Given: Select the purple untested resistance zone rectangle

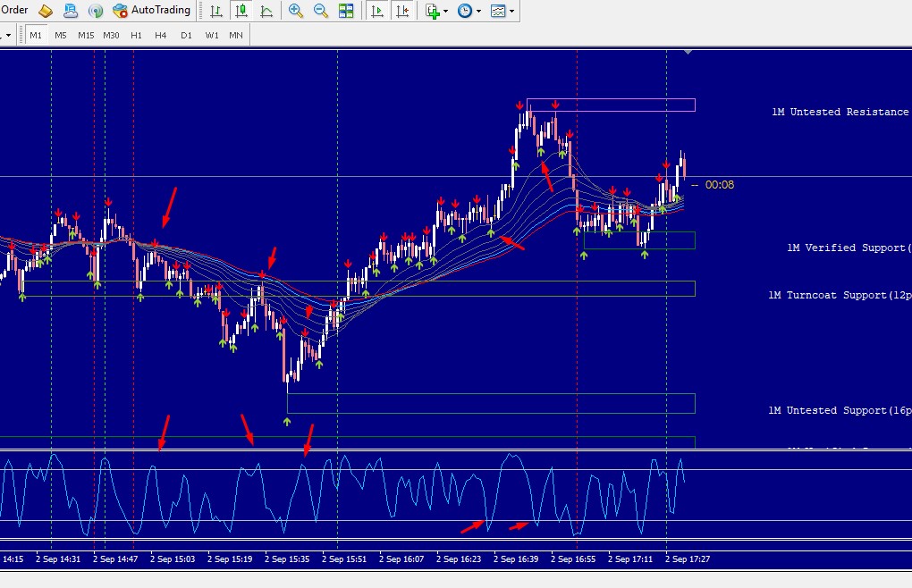Looking at the screenshot, I should (x=611, y=105).
